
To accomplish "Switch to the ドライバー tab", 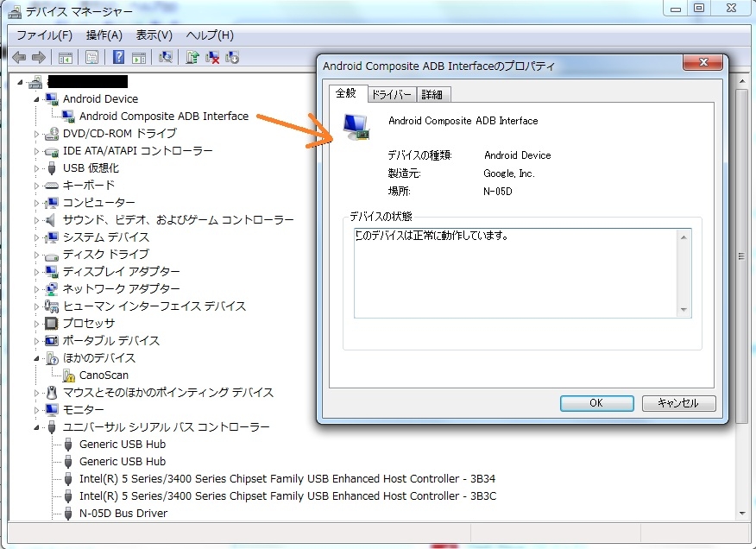I will pyautogui.click(x=391, y=95).
